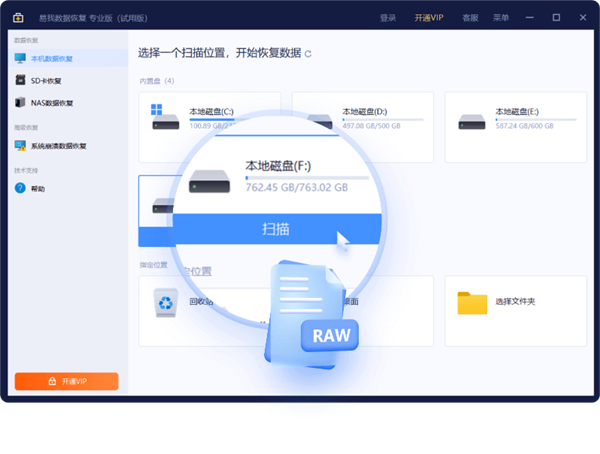Click the E: hard drive icon
This screenshot has width=600, height=454.
point(471,122)
